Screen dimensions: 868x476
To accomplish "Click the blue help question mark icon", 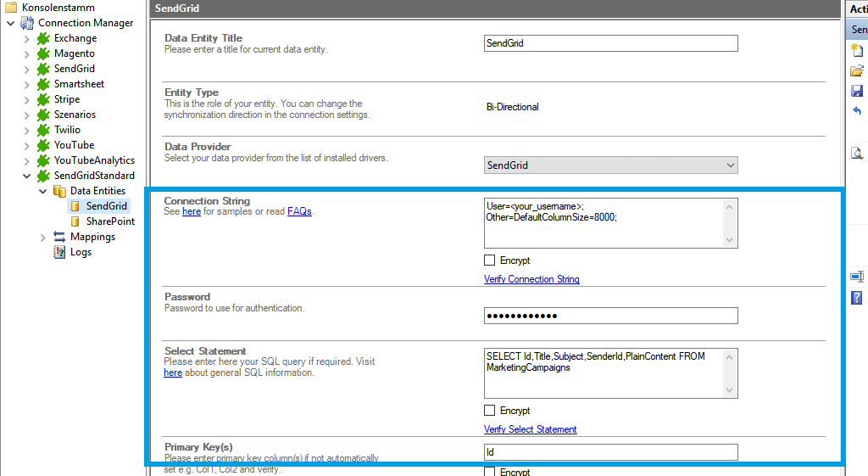I will click(x=857, y=298).
